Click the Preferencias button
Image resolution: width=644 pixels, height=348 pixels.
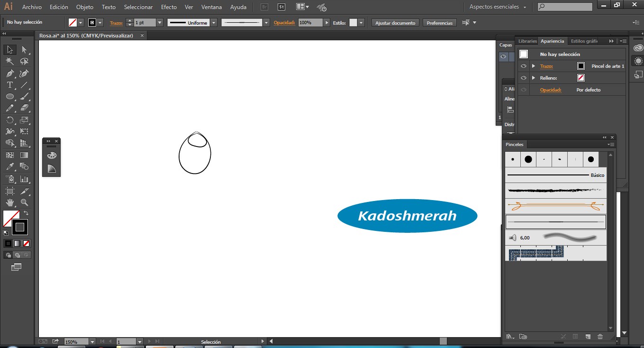pyautogui.click(x=439, y=23)
